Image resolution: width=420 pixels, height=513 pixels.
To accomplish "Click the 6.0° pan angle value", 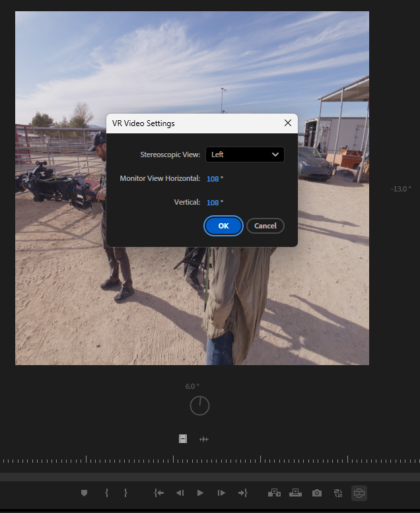I will 192,386.
